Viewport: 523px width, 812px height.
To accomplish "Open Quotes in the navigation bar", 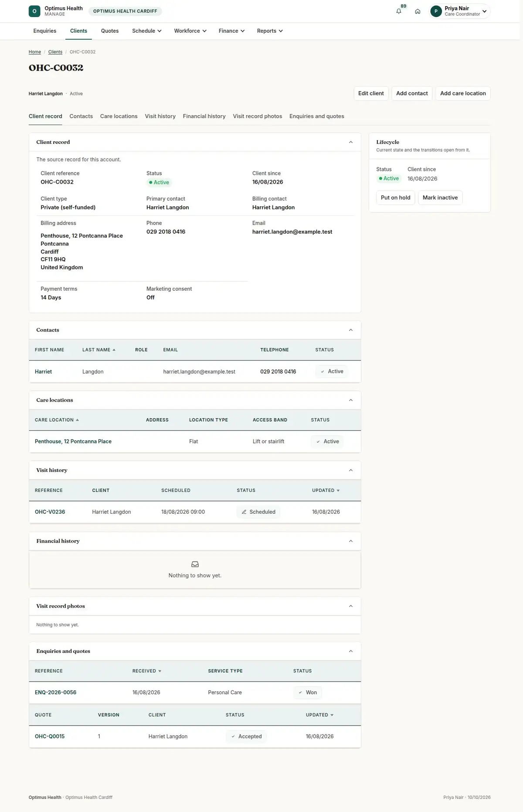I will tap(110, 31).
